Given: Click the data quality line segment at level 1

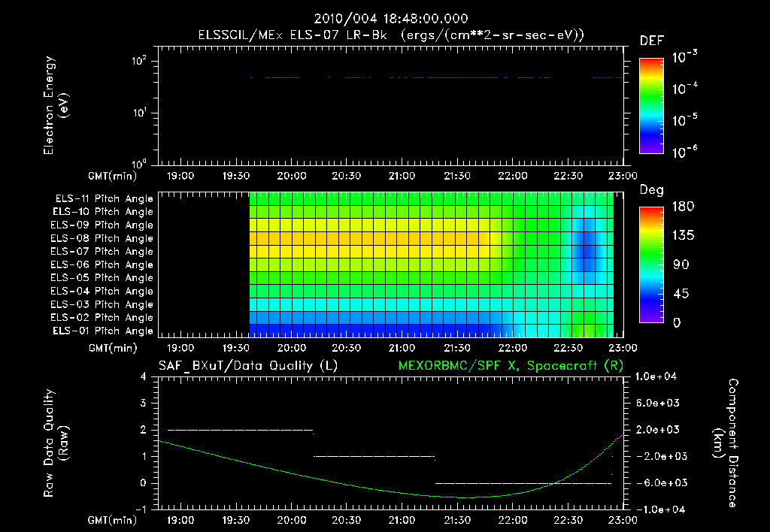Looking at the screenshot, I should [374, 456].
